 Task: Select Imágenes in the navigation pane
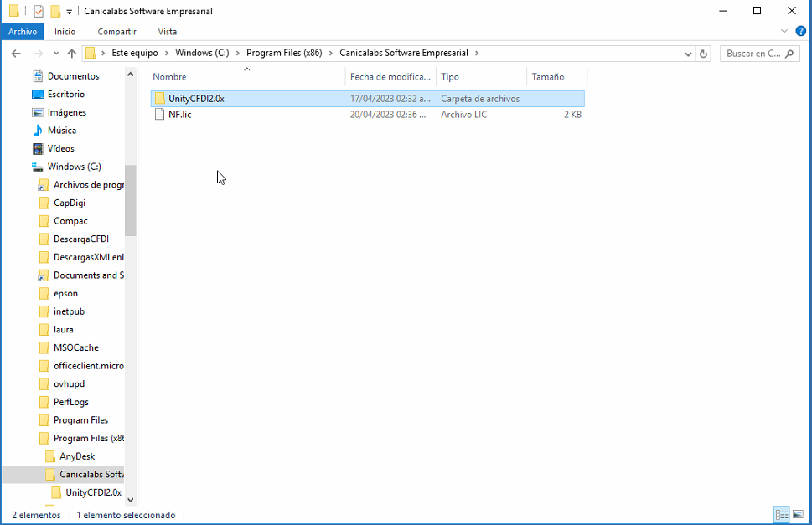click(x=67, y=112)
